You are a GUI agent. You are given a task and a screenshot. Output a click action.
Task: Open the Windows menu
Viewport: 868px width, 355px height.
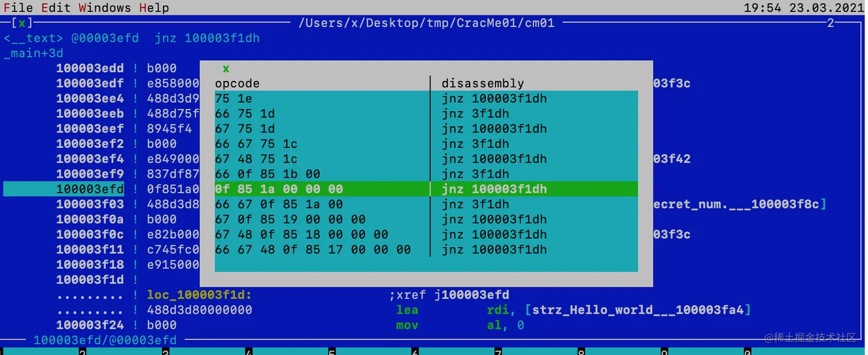pyautogui.click(x=104, y=7)
